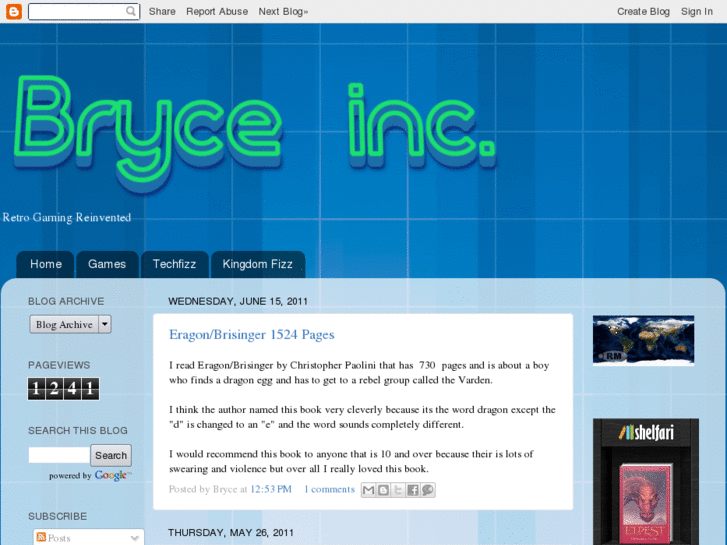Click the Create Blog link

(643, 12)
